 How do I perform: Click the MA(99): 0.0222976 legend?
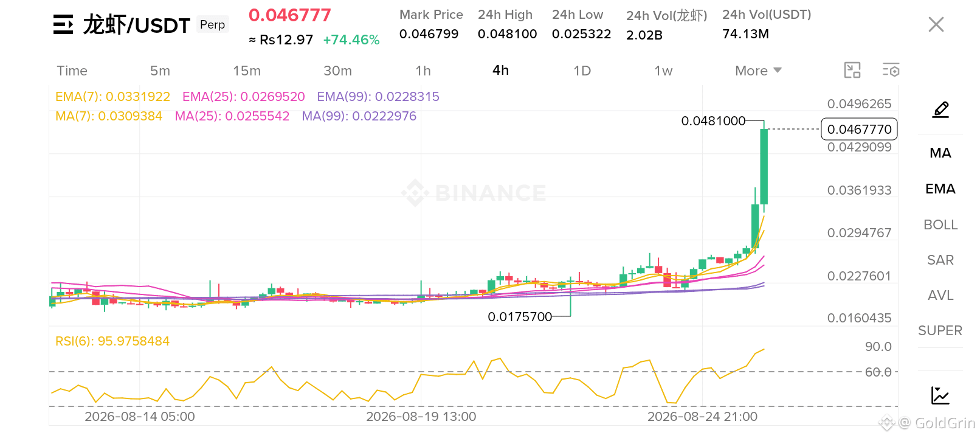(359, 116)
